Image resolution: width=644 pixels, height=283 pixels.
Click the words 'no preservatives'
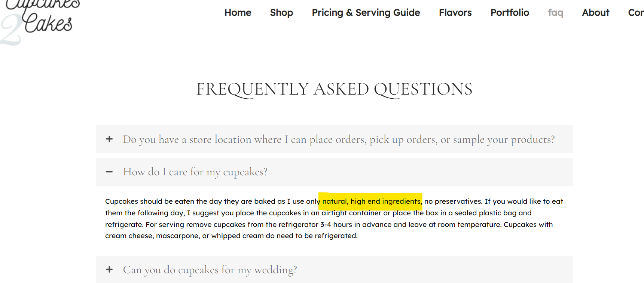(x=453, y=202)
